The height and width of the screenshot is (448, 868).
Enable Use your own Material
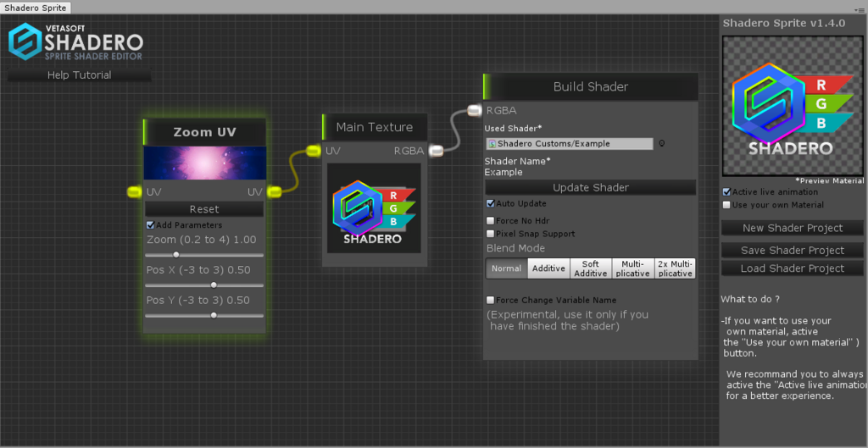point(726,205)
